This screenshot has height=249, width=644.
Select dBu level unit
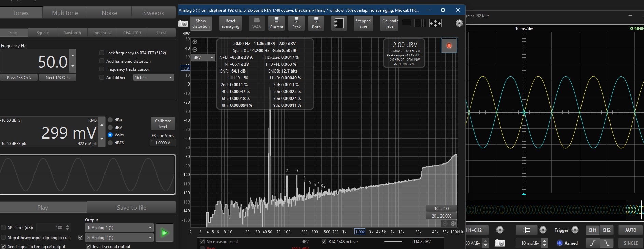pos(110,120)
